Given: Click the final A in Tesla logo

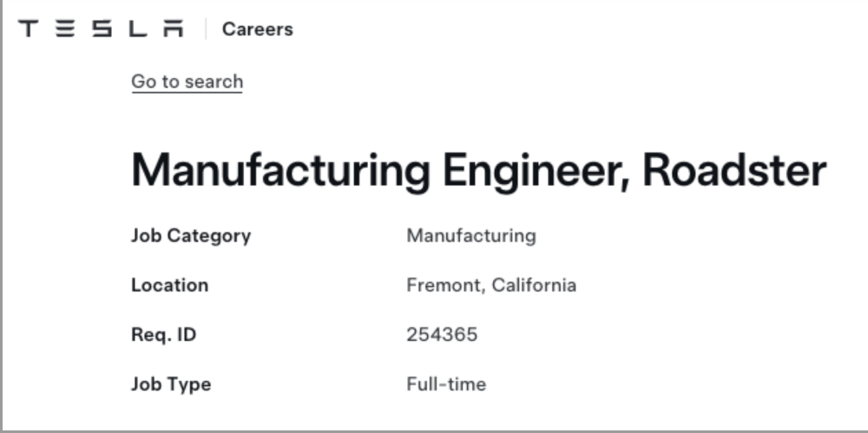Looking at the screenshot, I should (x=174, y=30).
